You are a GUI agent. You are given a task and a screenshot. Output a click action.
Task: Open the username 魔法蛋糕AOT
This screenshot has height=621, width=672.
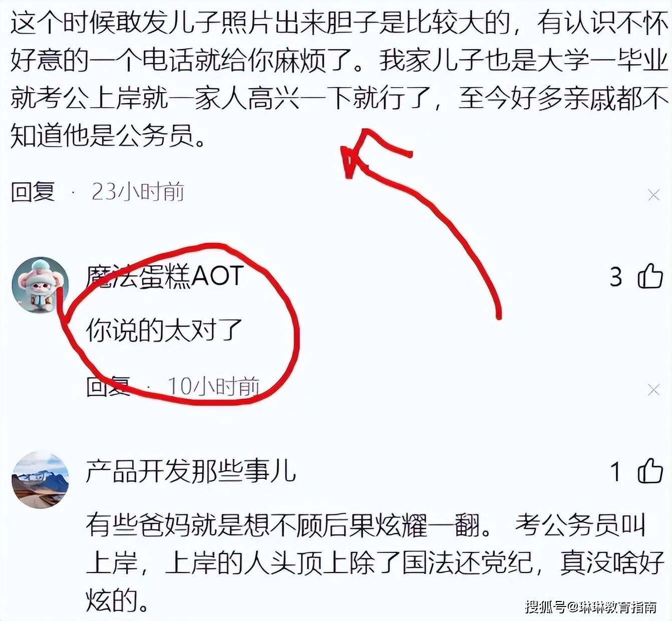click(x=165, y=276)
